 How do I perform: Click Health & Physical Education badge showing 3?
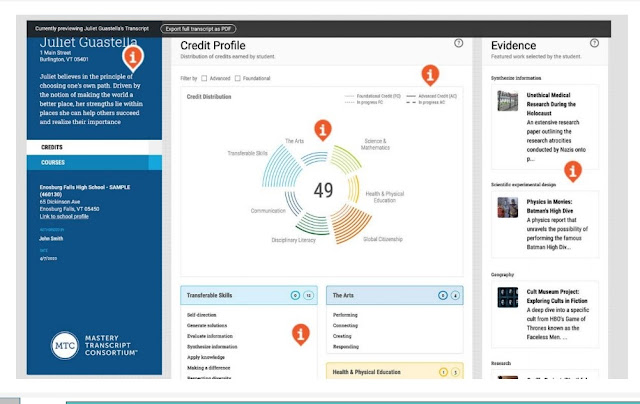(x=455, y=372)
